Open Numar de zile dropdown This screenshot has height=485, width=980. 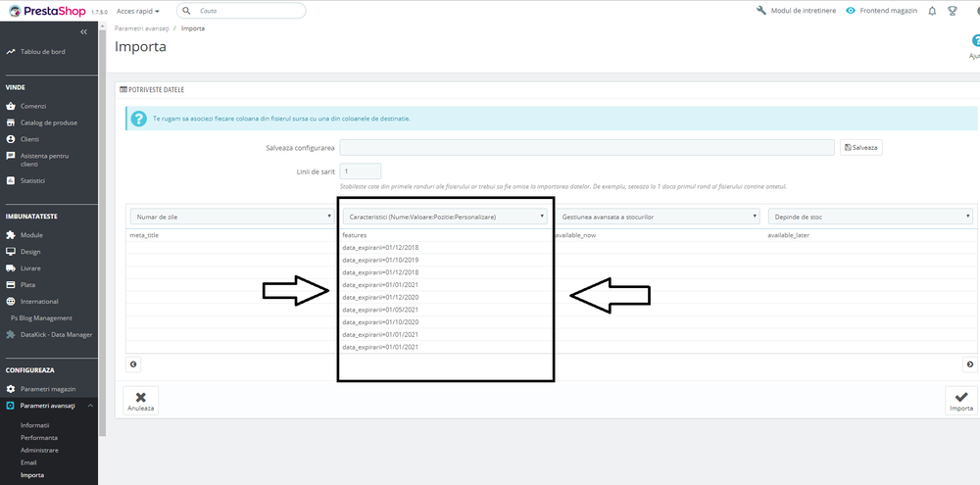coord(231,217)
